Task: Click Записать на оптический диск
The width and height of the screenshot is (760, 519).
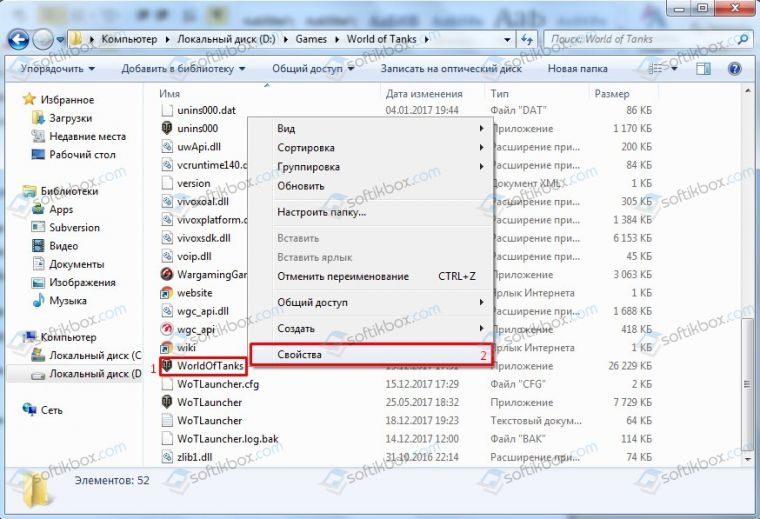Action: pyautogui.click(x=451, y=69)
